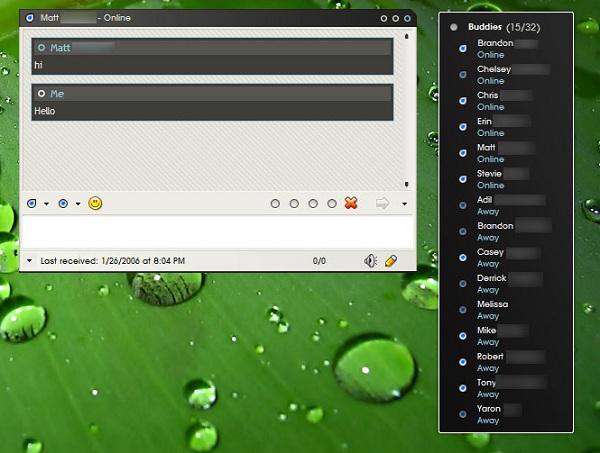600x453 pixels.
Task: Click the protocol icon in chat title bar
Action: point(29,18)
